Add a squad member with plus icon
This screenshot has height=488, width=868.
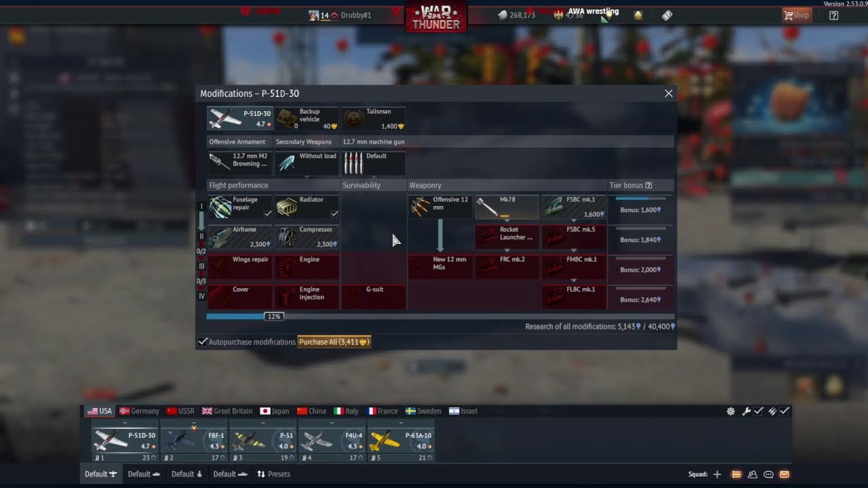click(717, 474)
